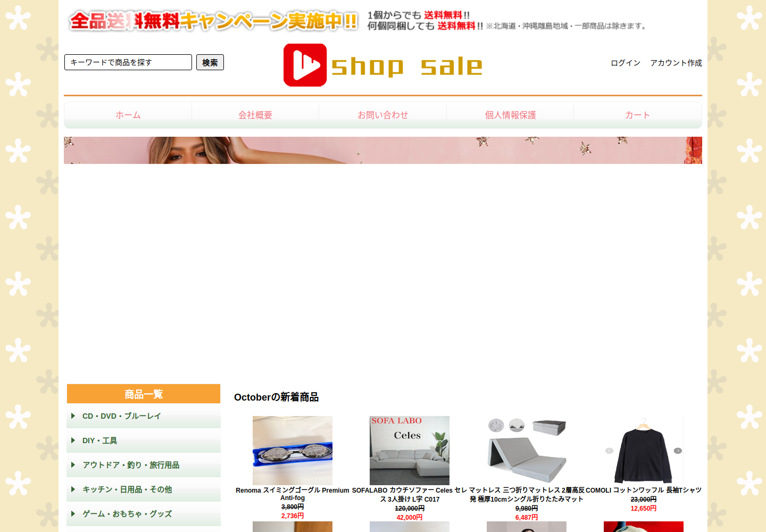This screenshot has width=766, height=532.
Task: Open the SOFALABO couch sofa thumbnail
Action: tap(410, 451)
